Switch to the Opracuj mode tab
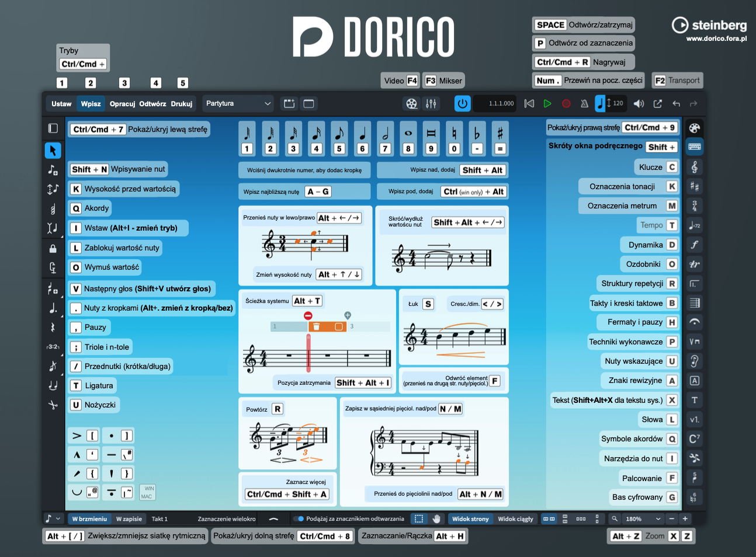 tap(122, 104)
